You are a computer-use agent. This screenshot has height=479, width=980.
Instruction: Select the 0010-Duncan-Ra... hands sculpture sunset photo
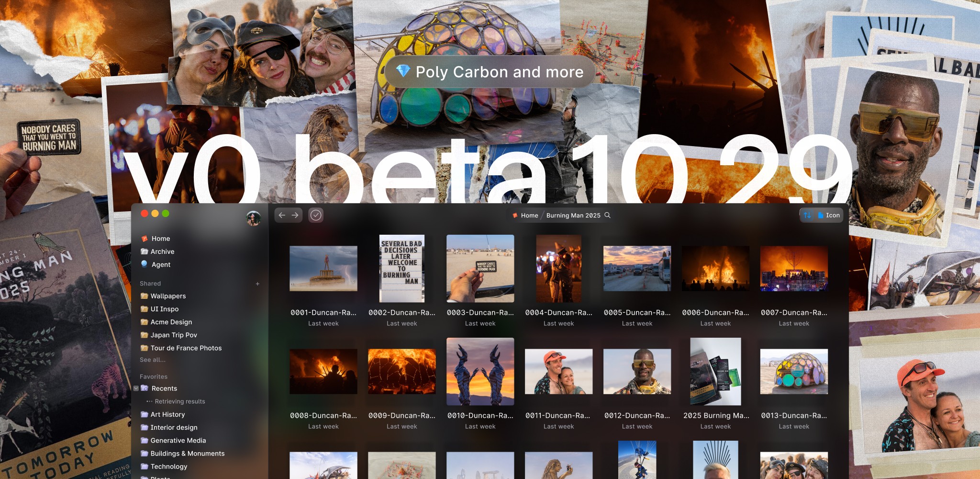coord(480,371)
